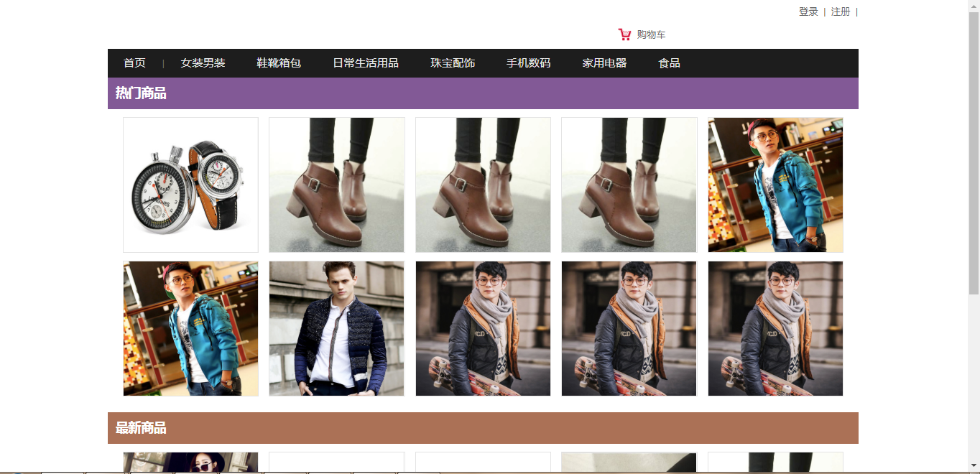The image size is (980, 474).
Task: Click the scrollbar down arrow
Action: point(974,466)
